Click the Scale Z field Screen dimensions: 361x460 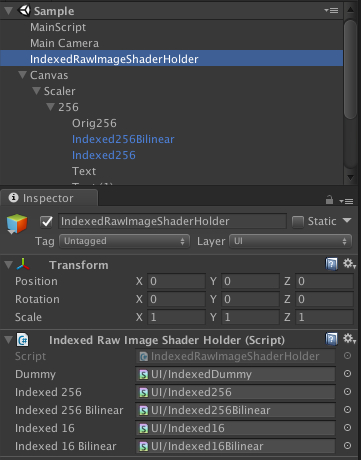(325, 317)
